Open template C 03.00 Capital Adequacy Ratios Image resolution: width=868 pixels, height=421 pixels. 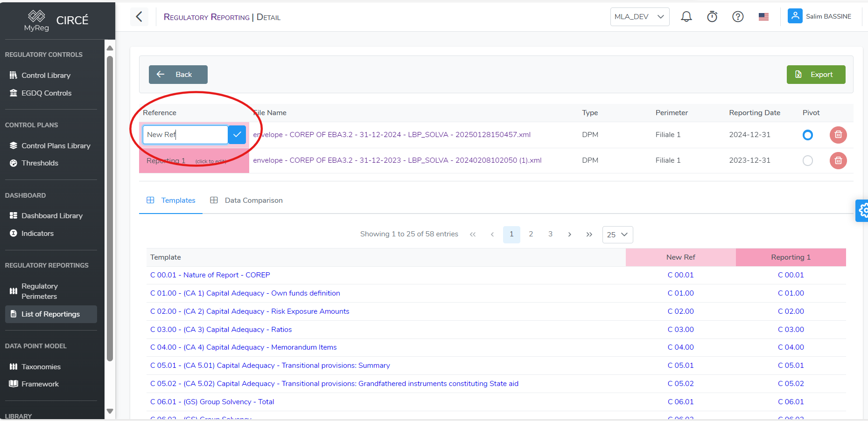[221, 329]
